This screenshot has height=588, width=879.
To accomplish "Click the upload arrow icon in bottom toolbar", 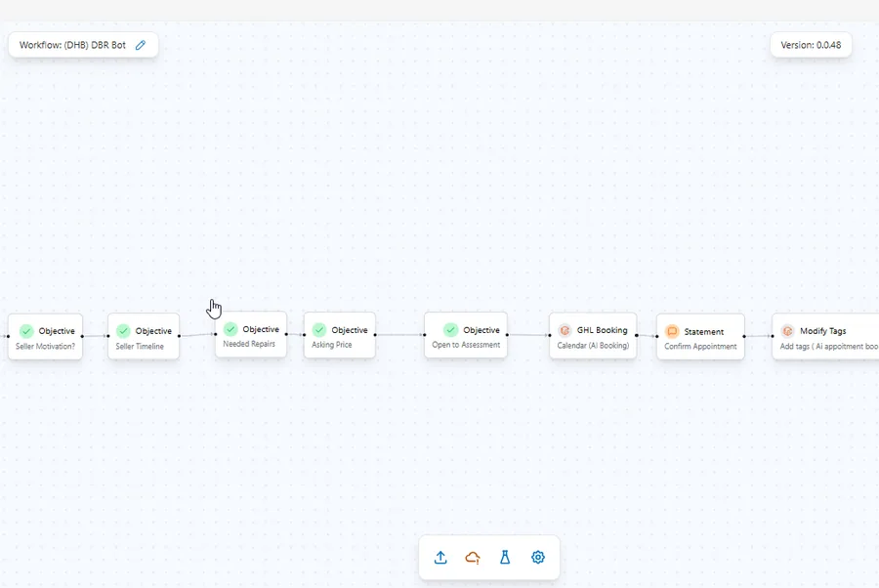I will pyautogui.click(x=440, y=557).
